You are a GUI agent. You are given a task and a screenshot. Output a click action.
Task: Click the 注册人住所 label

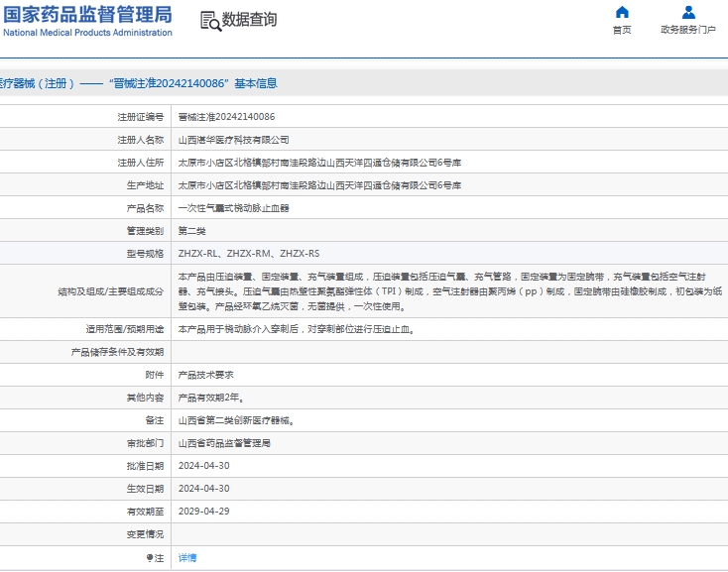[x=141, y=163]
